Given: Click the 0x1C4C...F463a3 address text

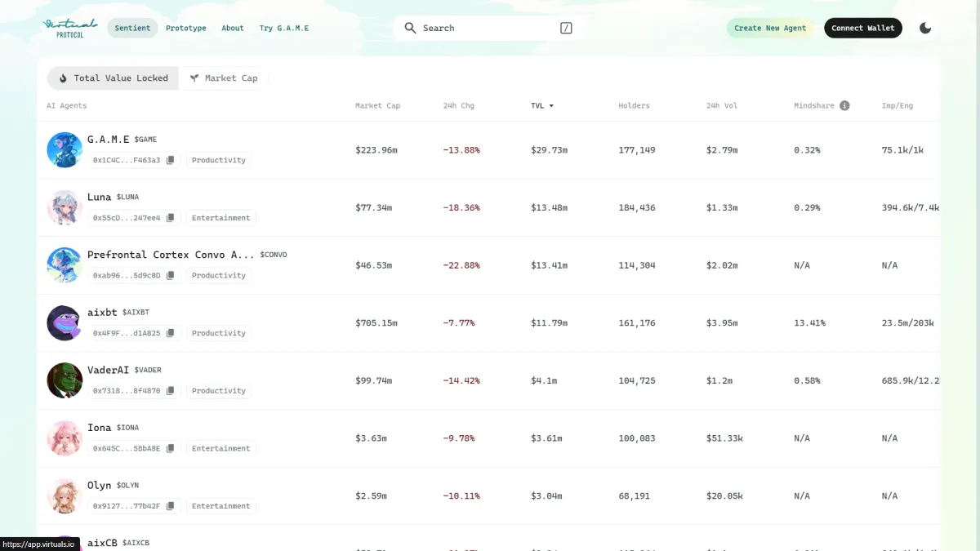Looking at the screenshot, I should coord(127,160).
